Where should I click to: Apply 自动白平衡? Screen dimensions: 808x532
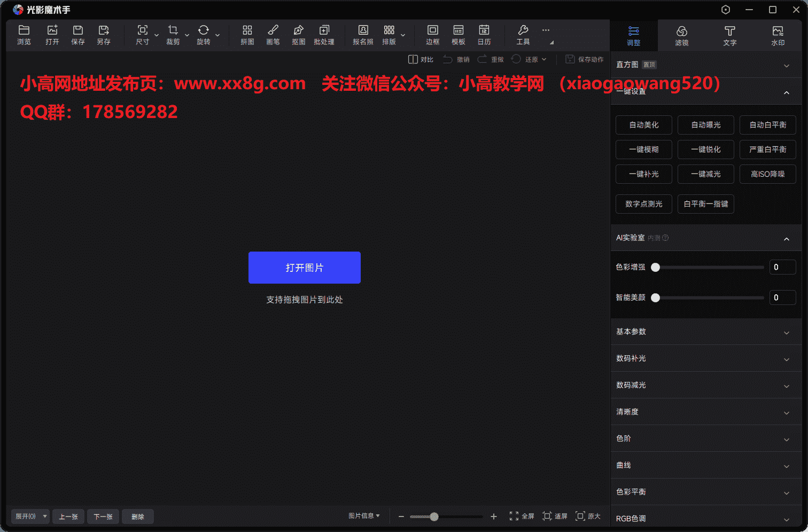click(x=768, y=125)
